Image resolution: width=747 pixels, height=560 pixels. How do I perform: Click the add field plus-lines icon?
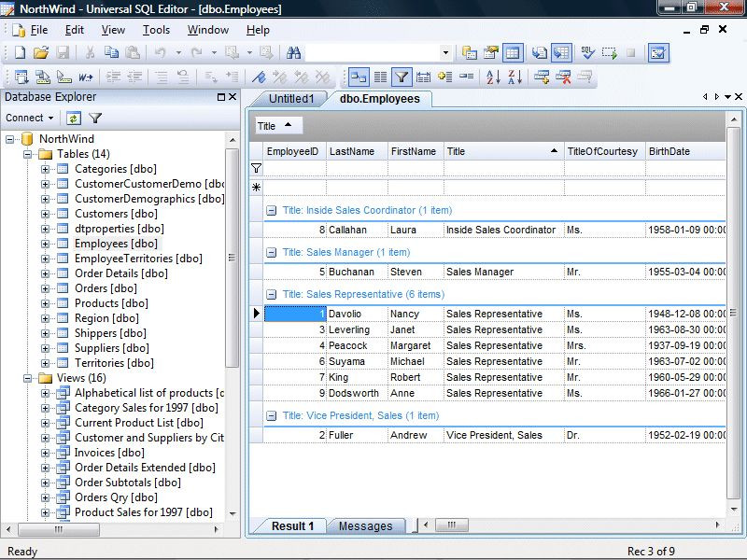445,77
